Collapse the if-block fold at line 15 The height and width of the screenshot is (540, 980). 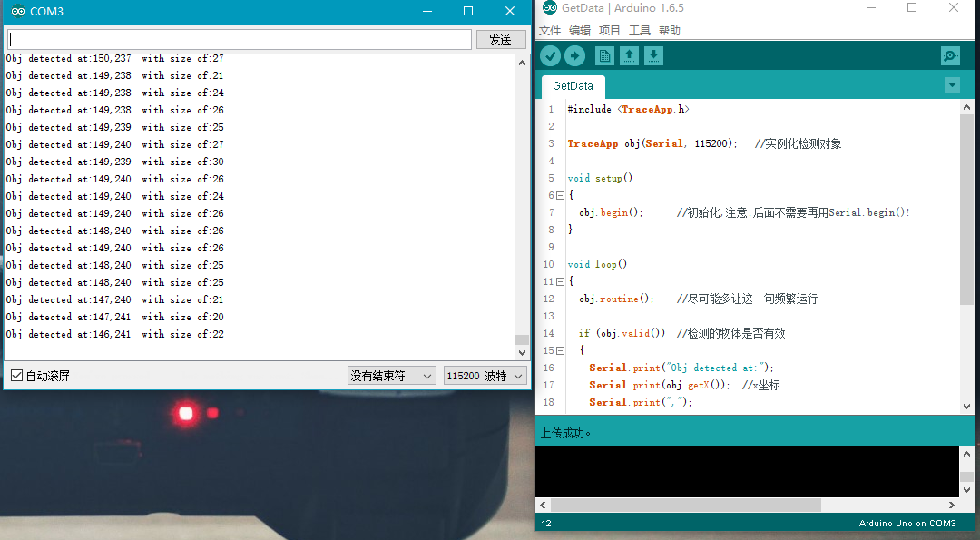coord(560,351)
